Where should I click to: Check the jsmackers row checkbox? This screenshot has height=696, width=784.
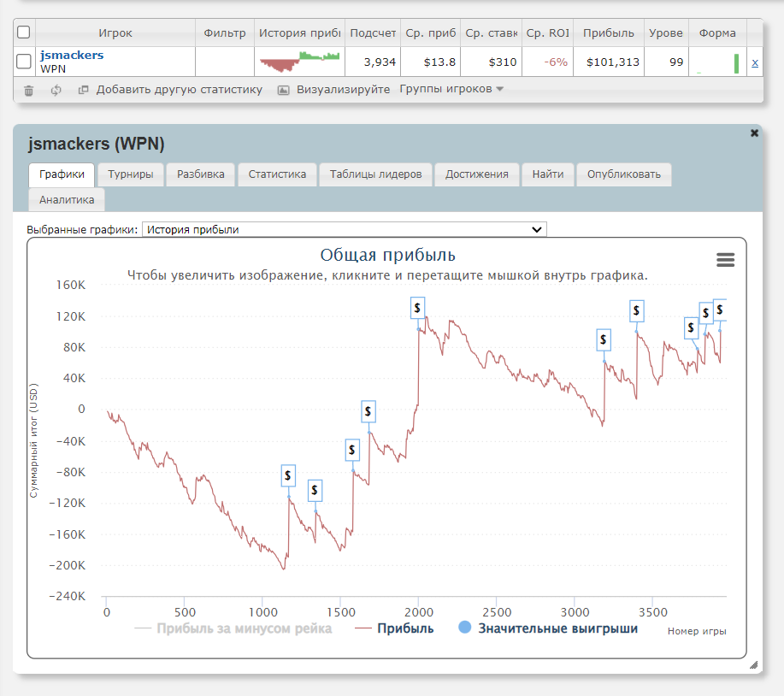24,62
